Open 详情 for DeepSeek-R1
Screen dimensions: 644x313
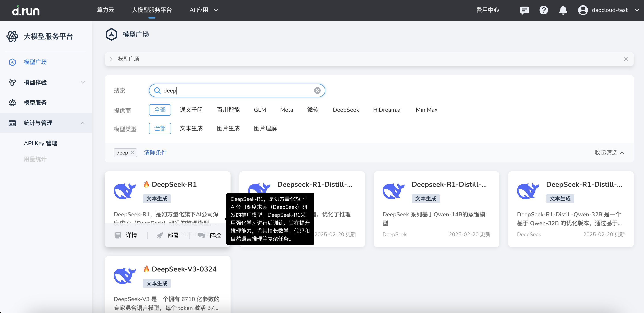coord(132,235)
